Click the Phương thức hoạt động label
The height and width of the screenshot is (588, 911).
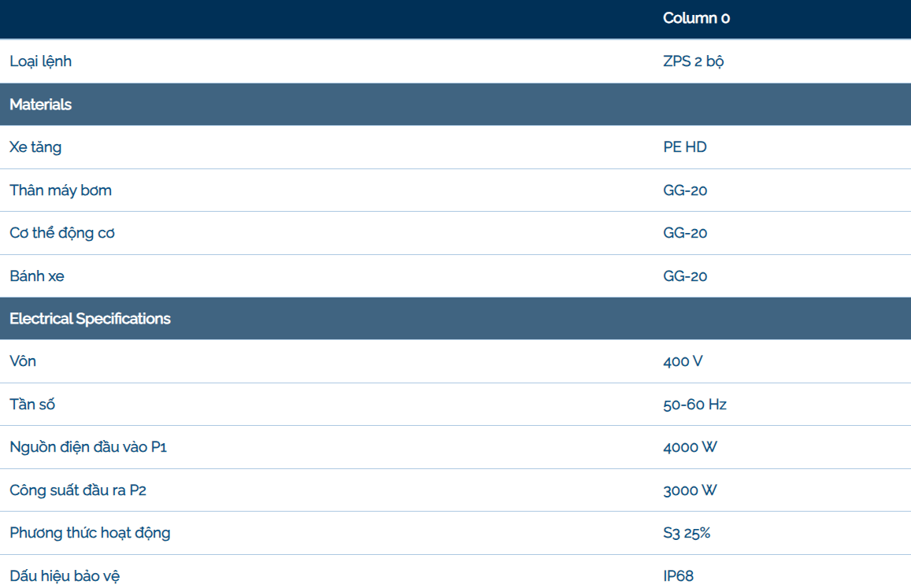(90, 533)
